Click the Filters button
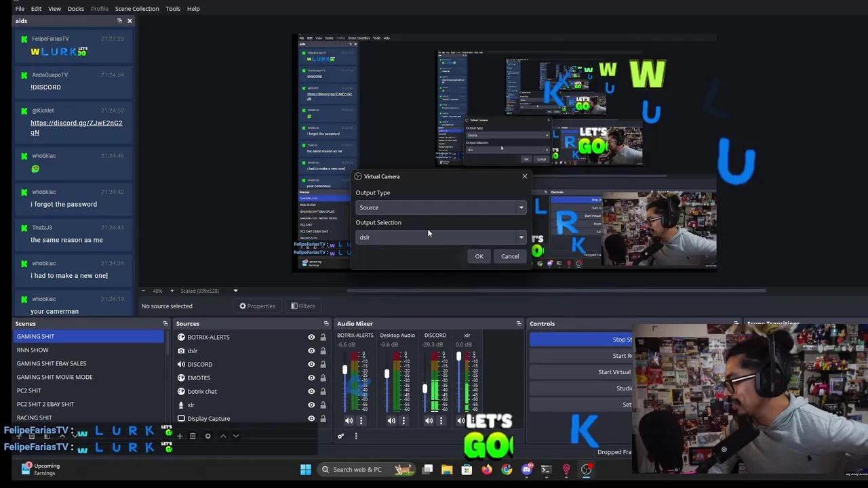The width and height of the screenshot is (868, 488). coord(302,306)
